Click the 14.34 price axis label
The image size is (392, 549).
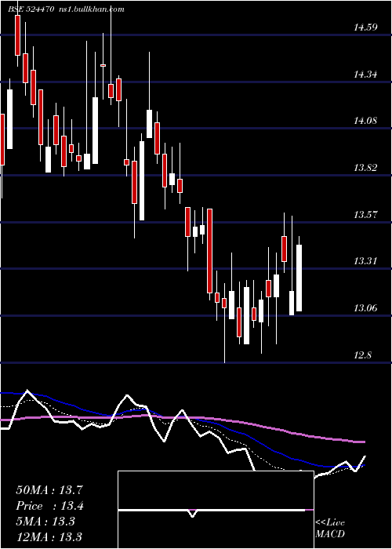(365, 75)
